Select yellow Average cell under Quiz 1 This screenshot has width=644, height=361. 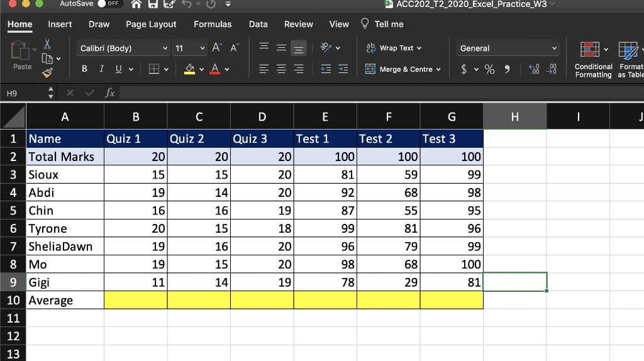(136, 300)
